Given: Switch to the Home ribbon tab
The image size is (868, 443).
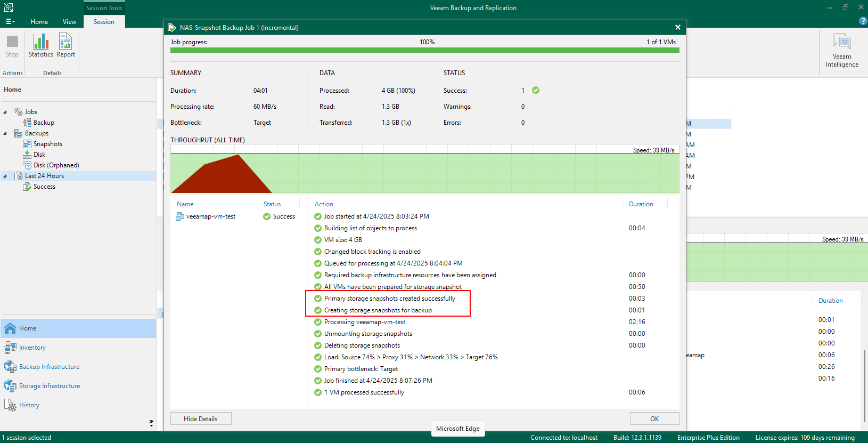Looking at the screenshot, I should [x=39, y=22].
